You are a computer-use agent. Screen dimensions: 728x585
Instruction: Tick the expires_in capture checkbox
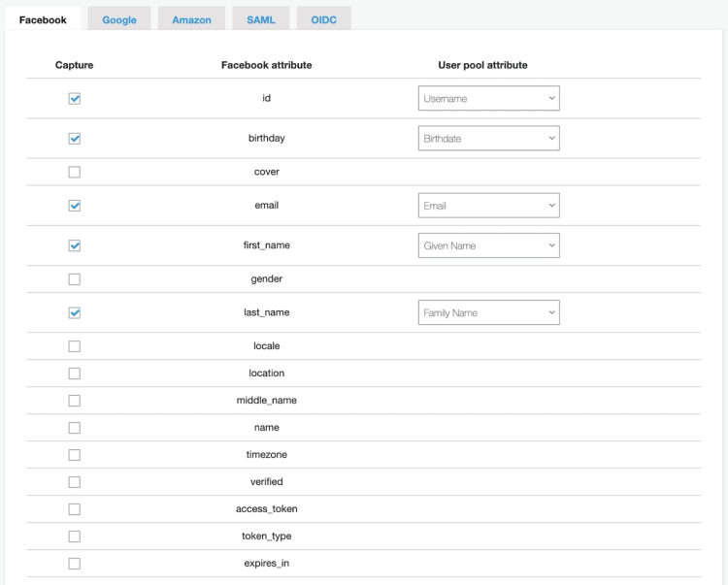(75, 564)
